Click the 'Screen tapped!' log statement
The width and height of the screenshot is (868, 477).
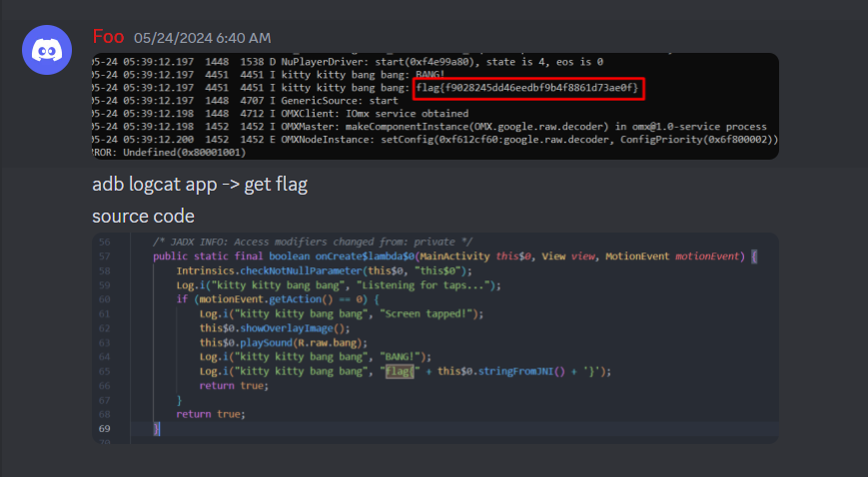(342, 313)
